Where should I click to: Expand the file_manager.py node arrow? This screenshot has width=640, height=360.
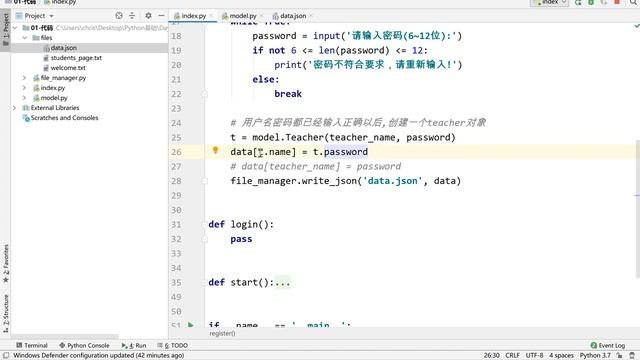pyautogui.click(x=24, y=78)
